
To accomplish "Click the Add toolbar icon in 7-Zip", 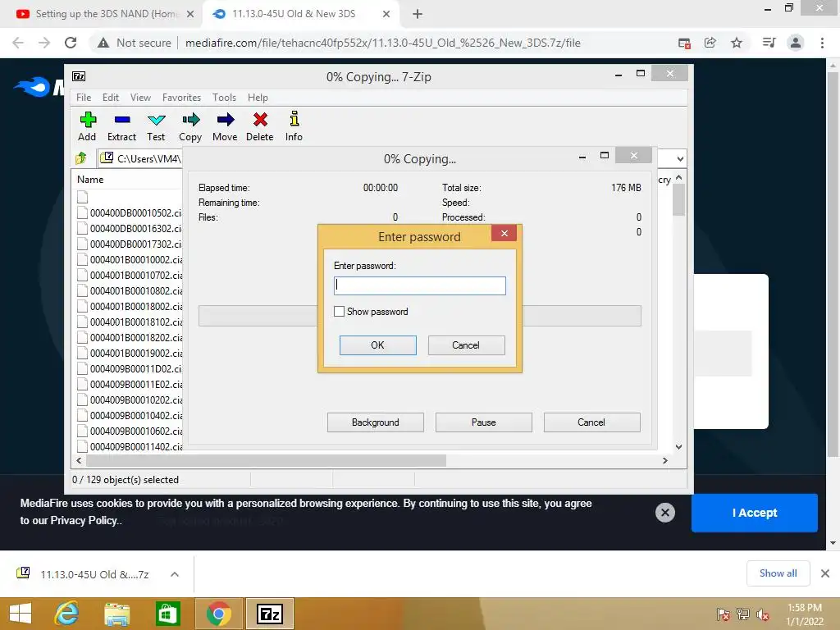I will [x=87, y=120].
